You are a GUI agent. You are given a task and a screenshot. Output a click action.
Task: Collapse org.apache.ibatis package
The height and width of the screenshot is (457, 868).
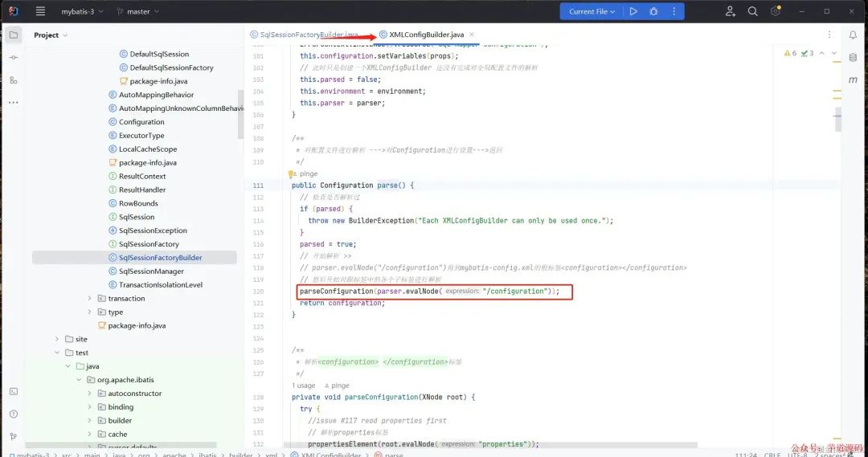tap(79, 380)
